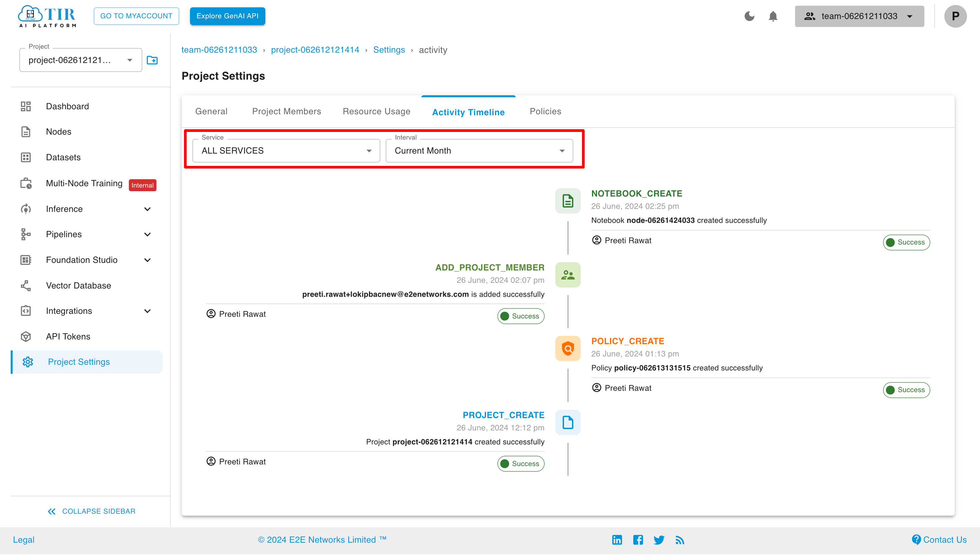Click the Nodes document icon in sidebar
The width and height of the screenshot is (980, 555).
(26, 132)
